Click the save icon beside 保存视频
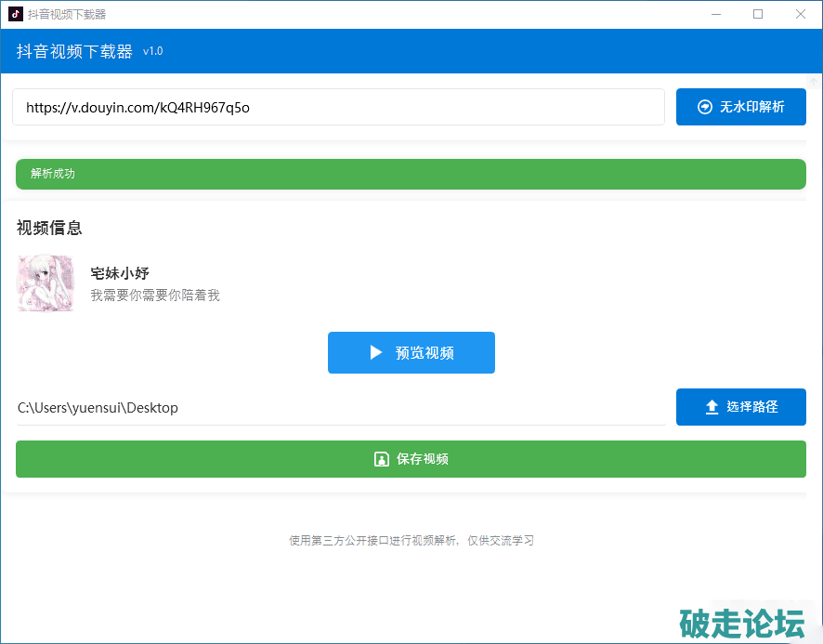 point(381,459)
